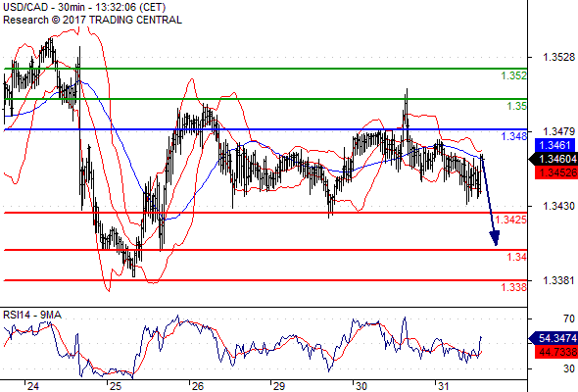The height and width of the screenshot is (392, 578).
Task: Select the blue 1.3461 price tag
Action: point(554,145)
